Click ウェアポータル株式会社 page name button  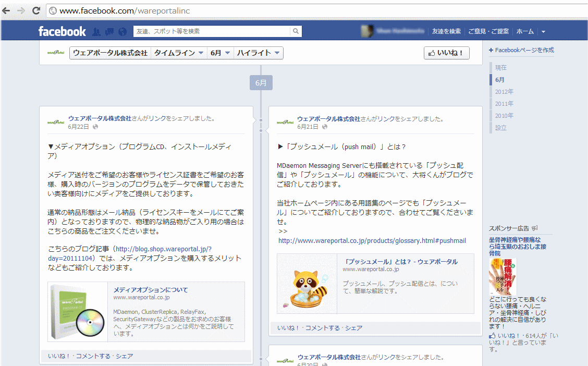tap(111, 53)
